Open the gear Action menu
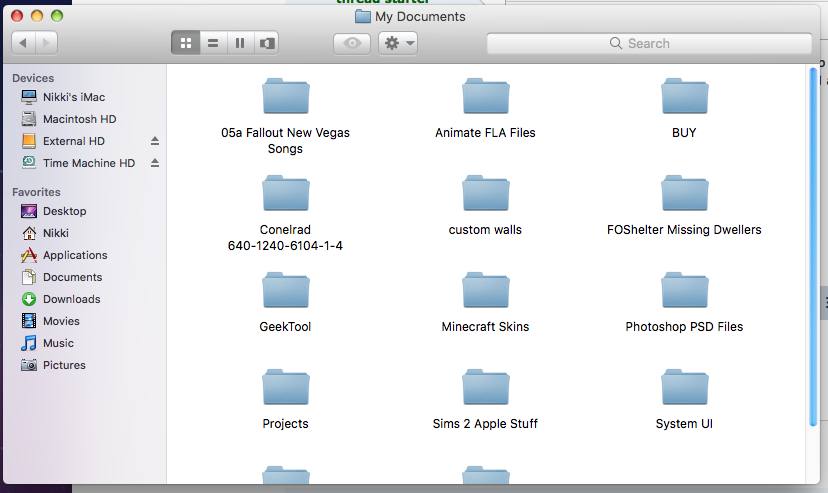 click(x=398, y=43)
